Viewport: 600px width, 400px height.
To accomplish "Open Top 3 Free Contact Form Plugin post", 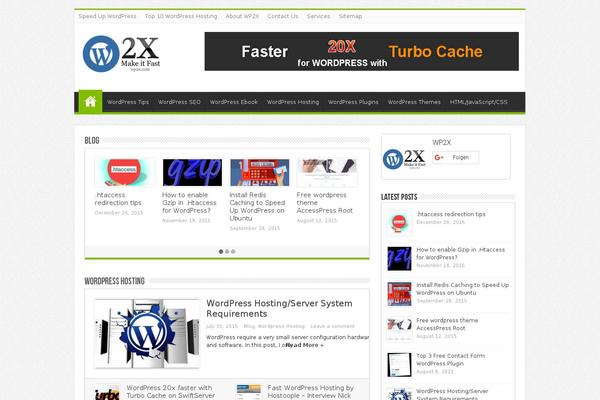I will click(450, 359).
